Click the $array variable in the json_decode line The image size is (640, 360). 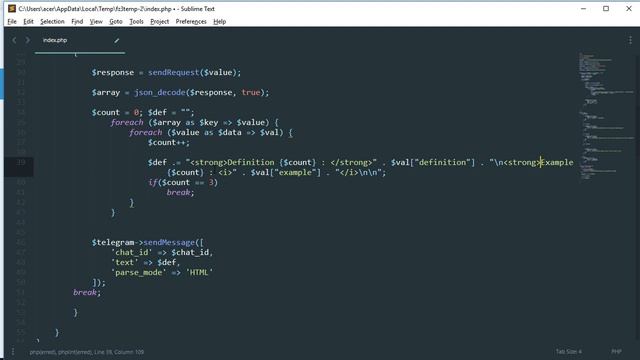pos(106,92)
